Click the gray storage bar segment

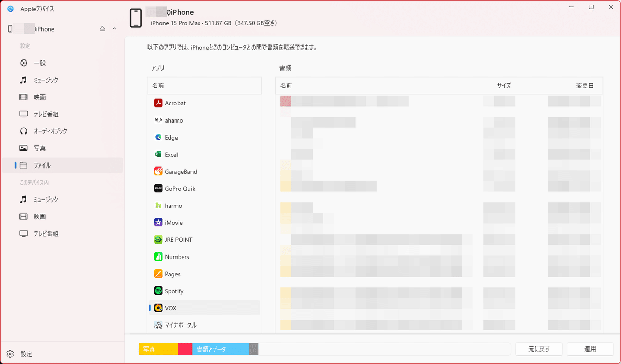254,348
